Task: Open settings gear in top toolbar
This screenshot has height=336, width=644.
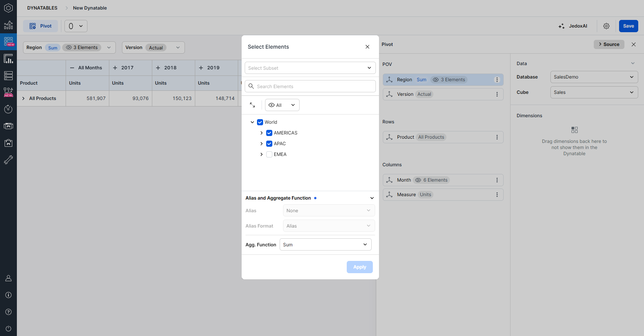Action: [606, 26]
